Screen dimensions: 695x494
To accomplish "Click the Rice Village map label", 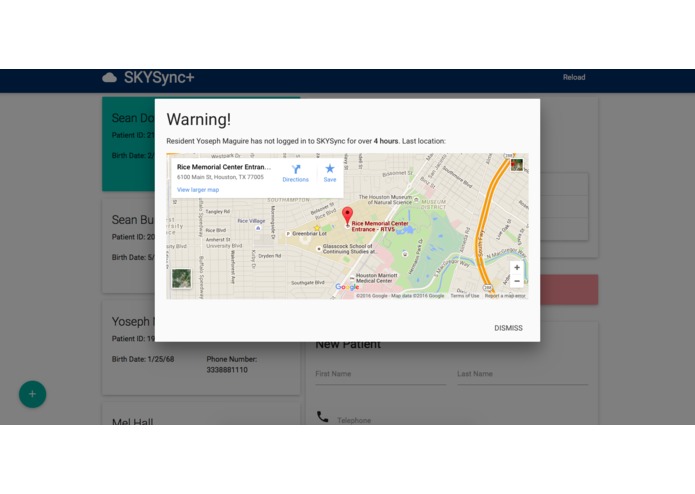I will (x=251, y=221).
